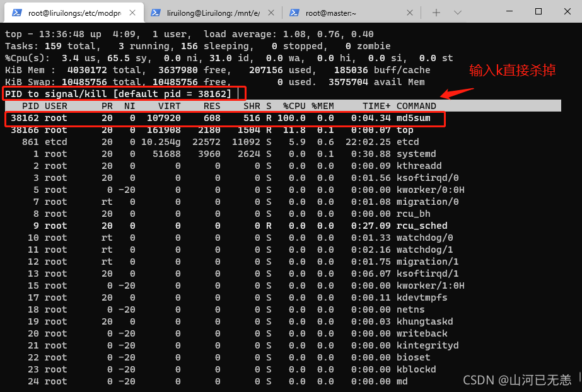Screen dimensions: 582x392
Task: Click PID 38162 in process list
Action: [25, 118]
